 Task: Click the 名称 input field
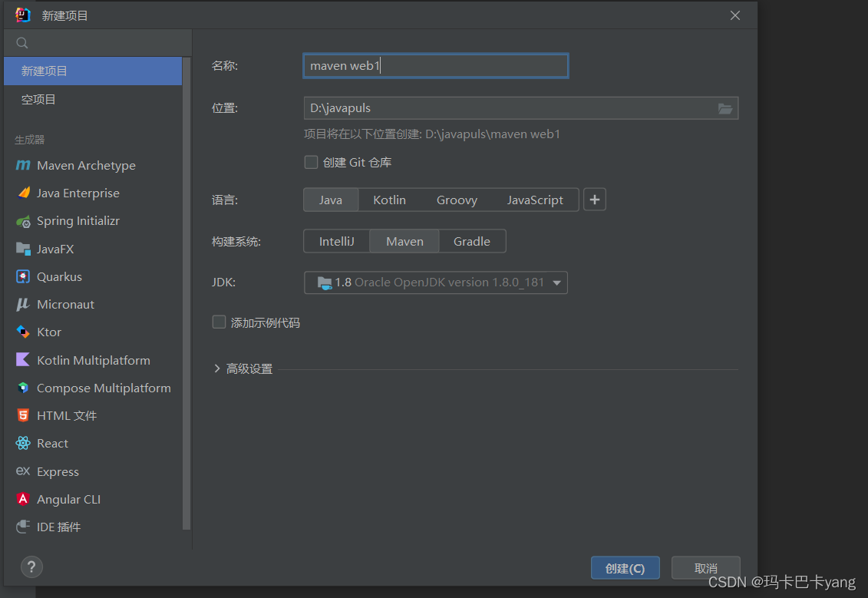(x=436, y=66)
